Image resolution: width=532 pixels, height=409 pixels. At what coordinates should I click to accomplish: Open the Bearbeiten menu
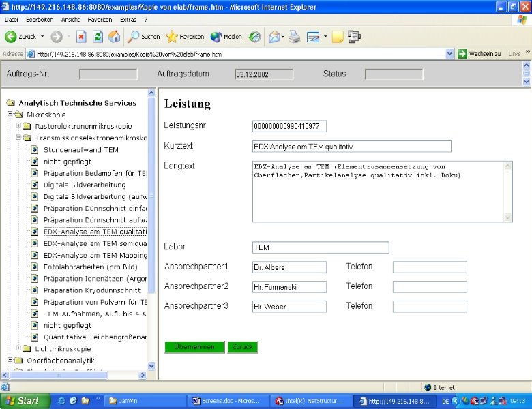[x=40, y=20]
